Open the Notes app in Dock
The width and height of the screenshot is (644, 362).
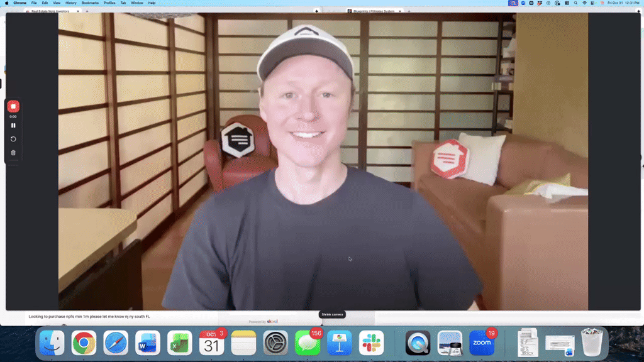243,343
